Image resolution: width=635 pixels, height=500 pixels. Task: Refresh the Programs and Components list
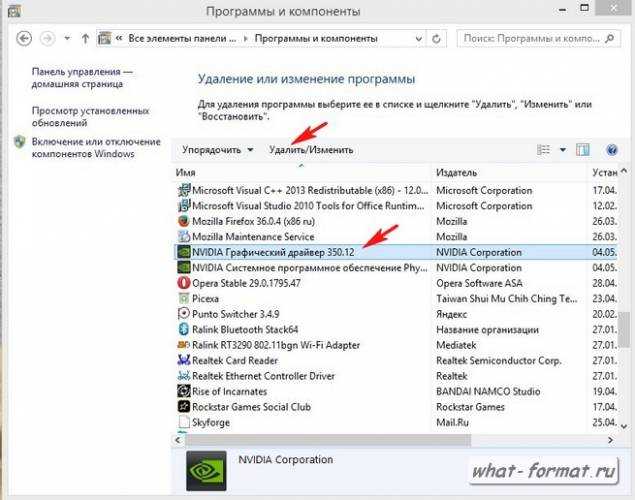click(436, 39)
